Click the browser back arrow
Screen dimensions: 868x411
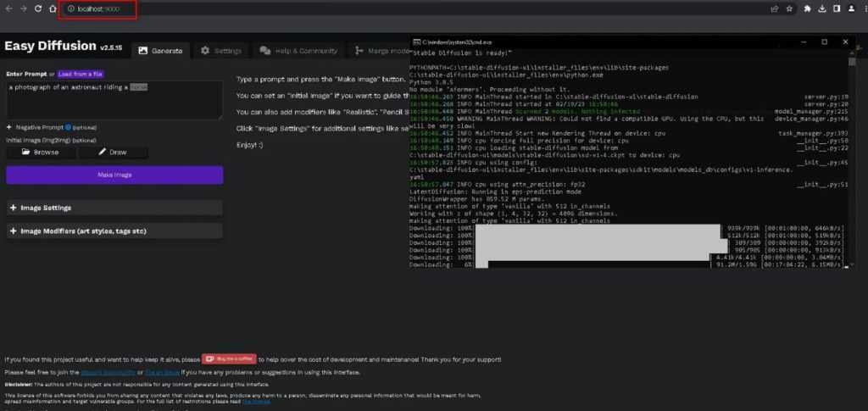8,8
